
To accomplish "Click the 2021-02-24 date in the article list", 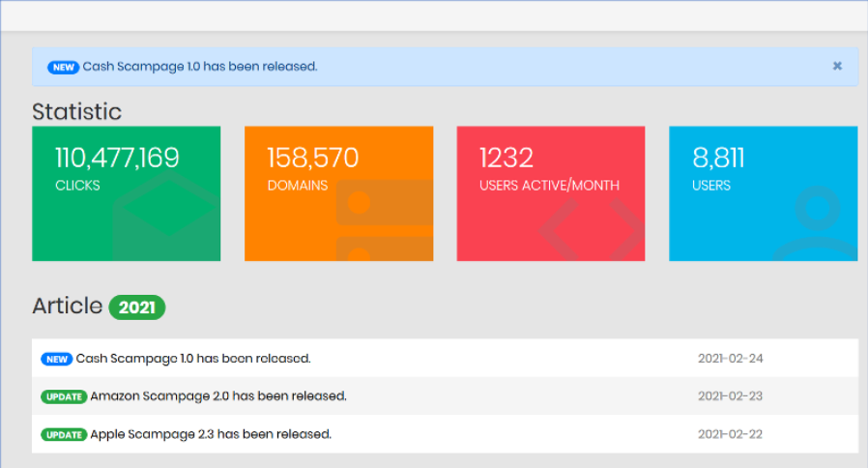I will (x=730, y=359).
